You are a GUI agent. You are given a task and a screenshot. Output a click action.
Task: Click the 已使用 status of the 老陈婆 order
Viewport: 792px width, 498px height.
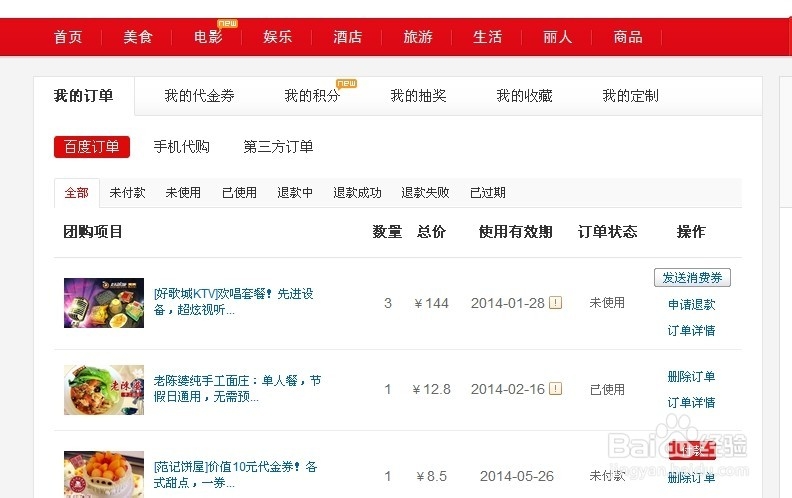pos(607,389)
